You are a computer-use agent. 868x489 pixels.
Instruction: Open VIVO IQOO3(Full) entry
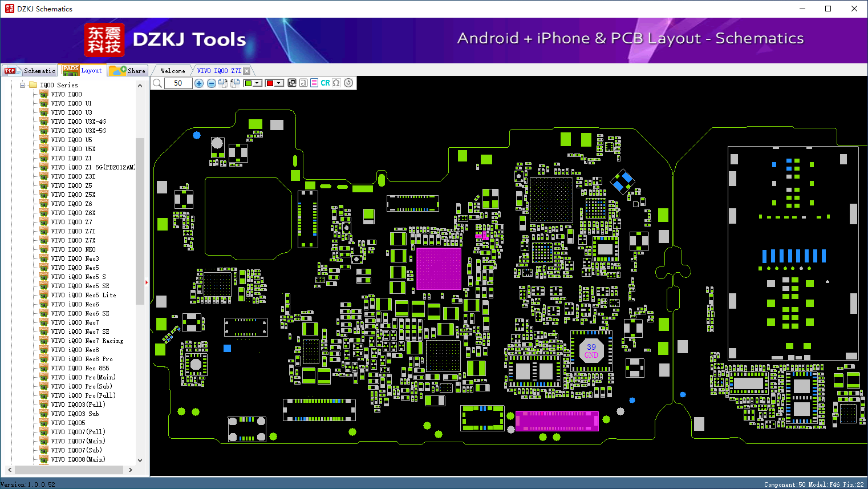[78, 405]
